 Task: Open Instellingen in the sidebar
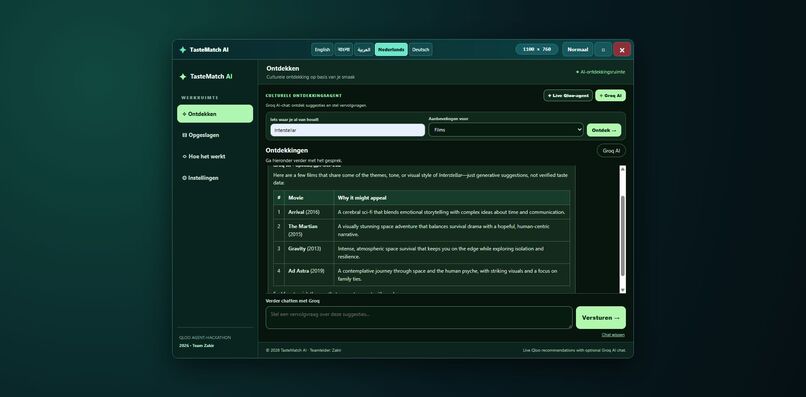click(215, 178)
